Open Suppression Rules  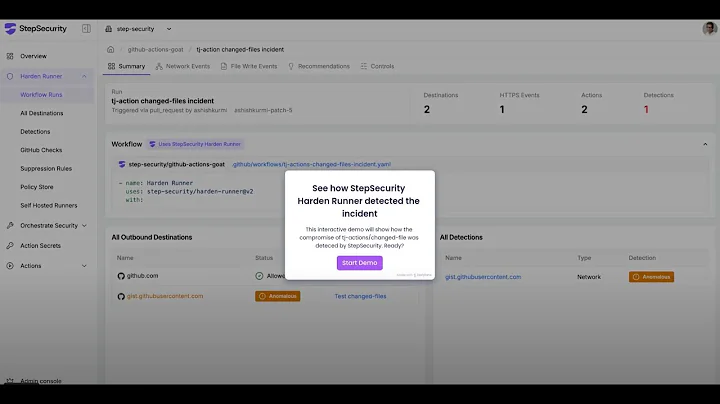[x=46, y=168]
